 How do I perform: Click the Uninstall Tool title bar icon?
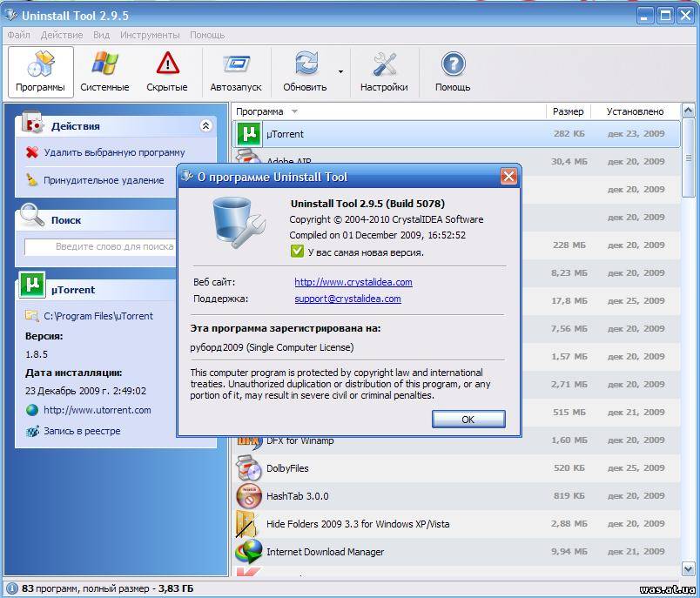(x=10, y=15)
